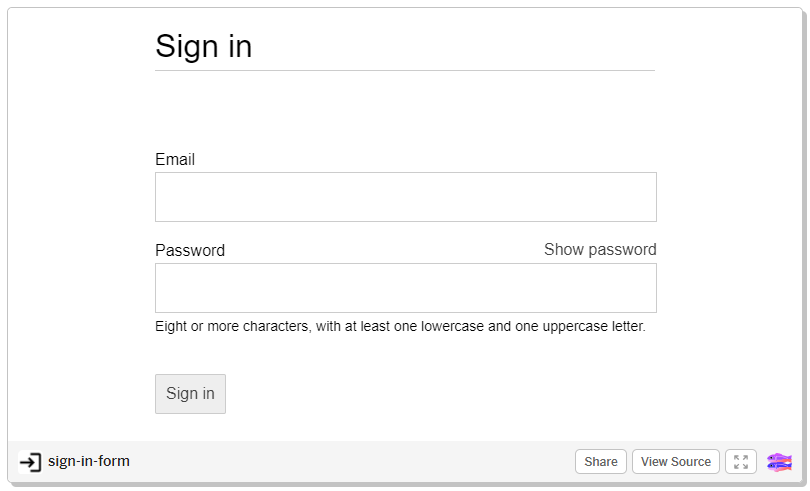
Task: Select the large Sign in heading
Action: click(x=204, y=47)
